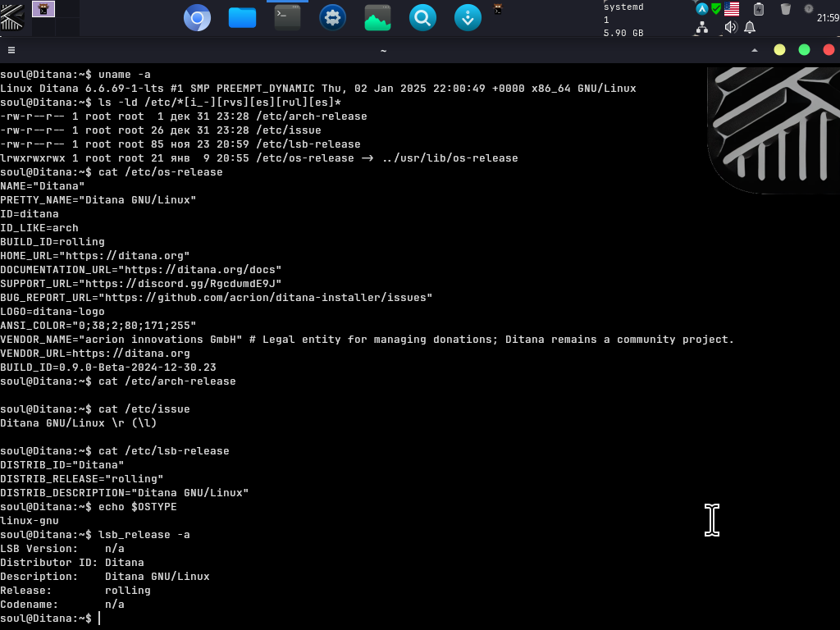This screenshot has height=630, width=840.
Task: Click the VENDOR_NAME "acrion innovations GmbH" text
Action: (x=160, y=339)
